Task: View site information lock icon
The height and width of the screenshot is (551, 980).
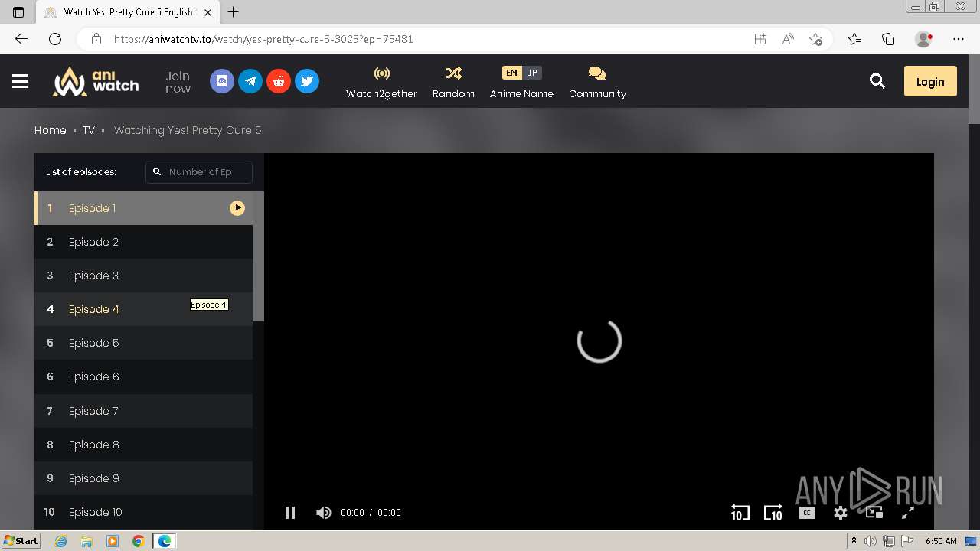Action: click(96, 39)
